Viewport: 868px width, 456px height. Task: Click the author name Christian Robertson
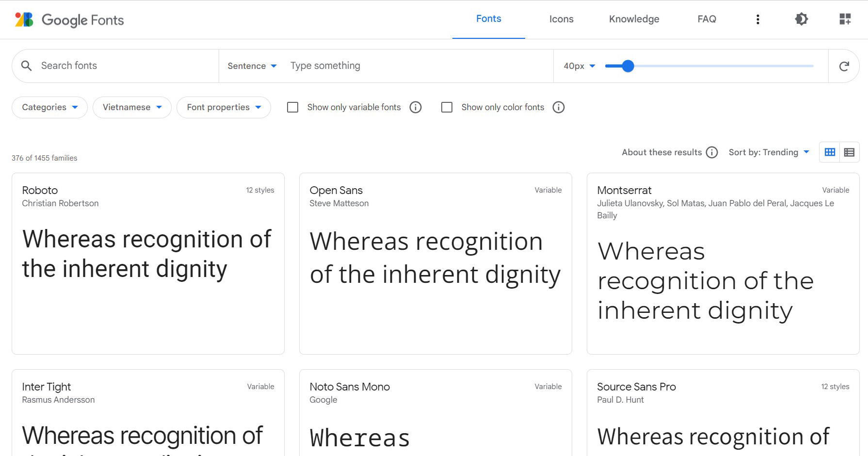[x=60, y=203]
